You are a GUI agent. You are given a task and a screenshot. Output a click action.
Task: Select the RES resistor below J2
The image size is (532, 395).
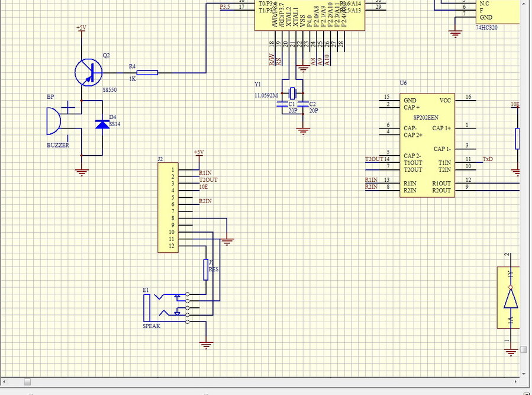[206, 269]
